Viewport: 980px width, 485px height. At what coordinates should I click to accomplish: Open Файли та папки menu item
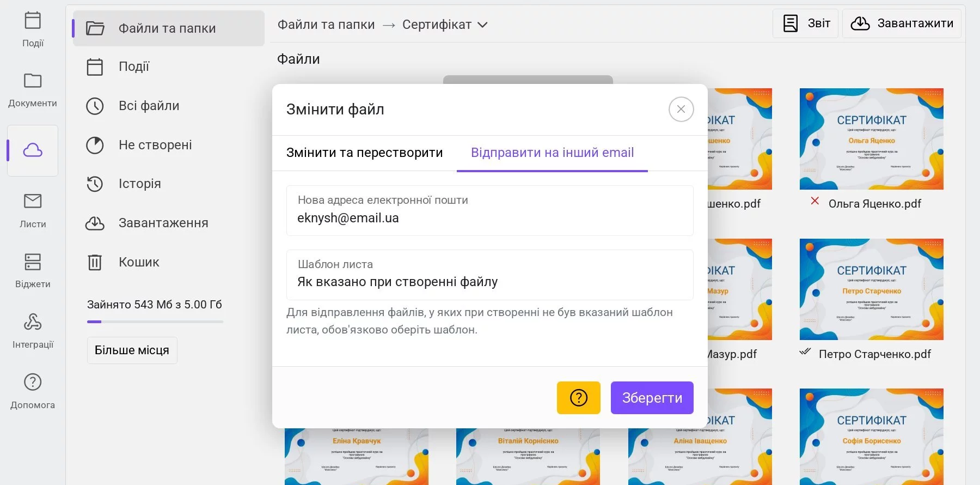pos(169,28)
